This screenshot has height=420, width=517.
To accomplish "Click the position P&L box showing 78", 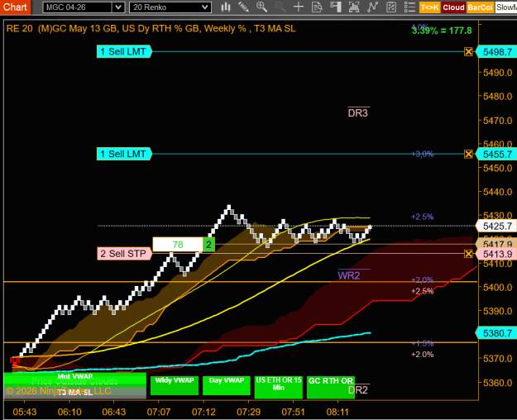I will [x=178, y=245].
